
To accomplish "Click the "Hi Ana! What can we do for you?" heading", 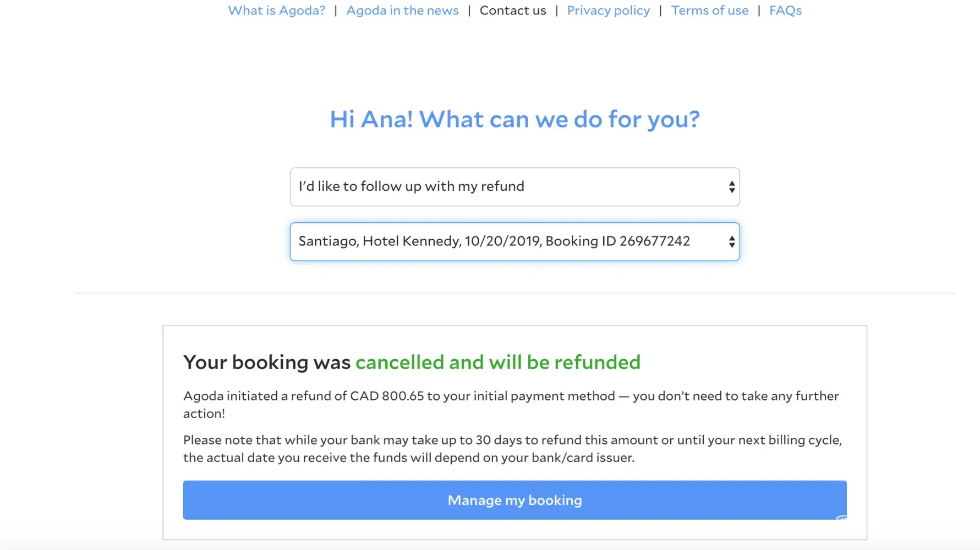I will 514,119.
